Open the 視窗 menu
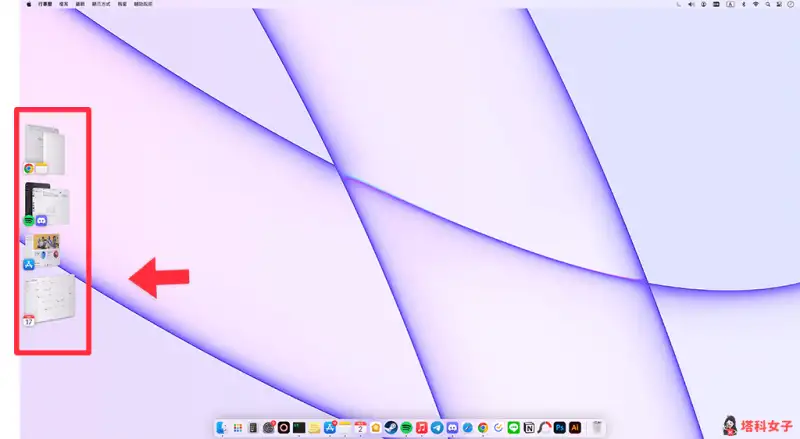Image resolution: width=800 pixels, height=439 pixels. (x=122, y=4)
